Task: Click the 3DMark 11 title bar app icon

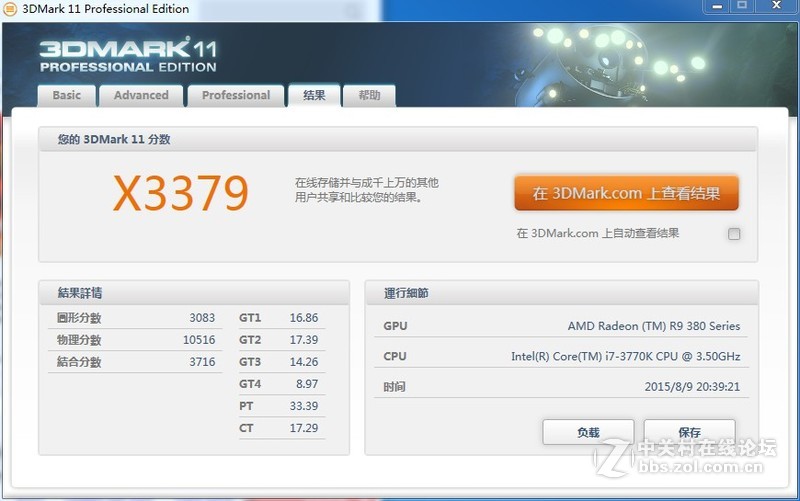Action: [x=10, y=9]
